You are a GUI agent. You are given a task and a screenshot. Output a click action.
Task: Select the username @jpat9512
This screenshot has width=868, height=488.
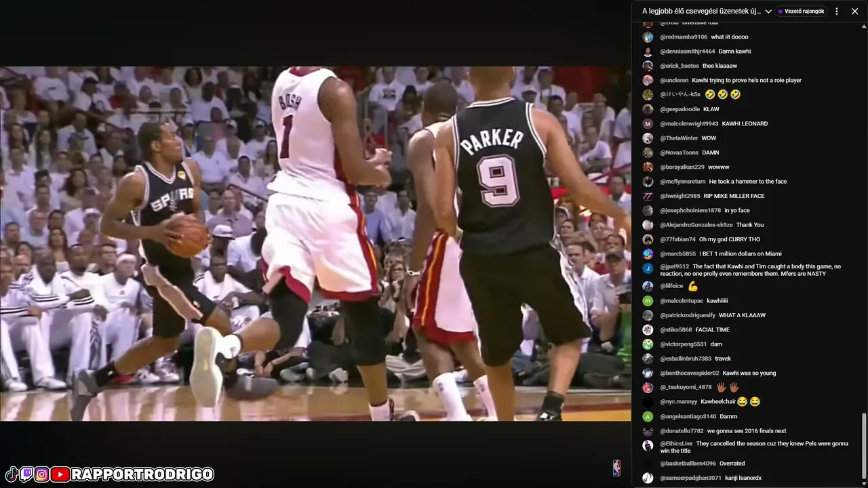click(x=675, y=266)
